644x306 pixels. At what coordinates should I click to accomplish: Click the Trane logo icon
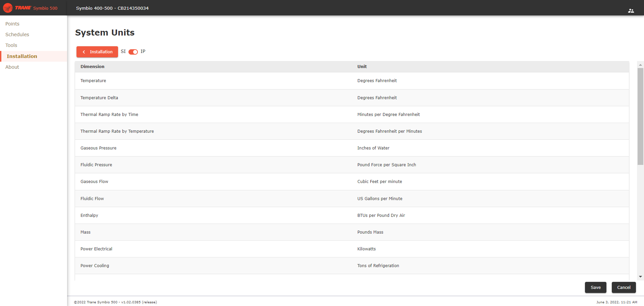(x=8, y=8)
